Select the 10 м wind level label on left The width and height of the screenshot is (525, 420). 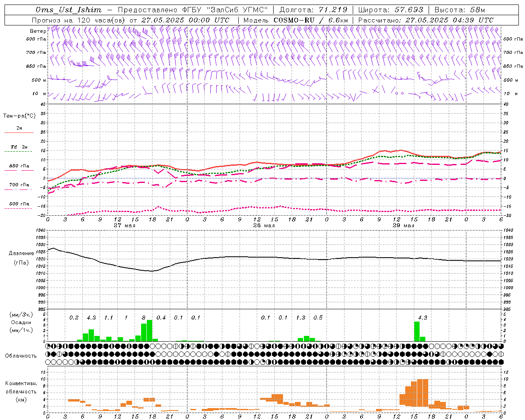coord(39,94)
